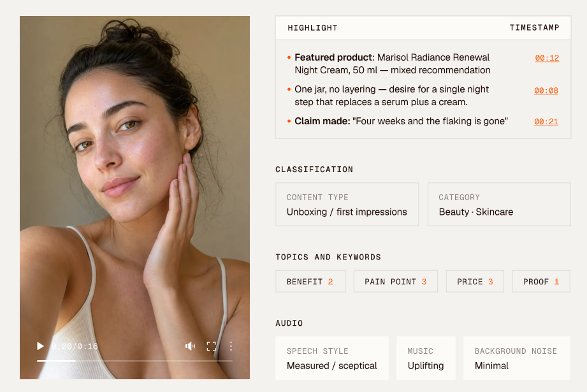Mute the video using the speaker icon
The height and width of the screenshot is (392, 587).
[190, 346]
